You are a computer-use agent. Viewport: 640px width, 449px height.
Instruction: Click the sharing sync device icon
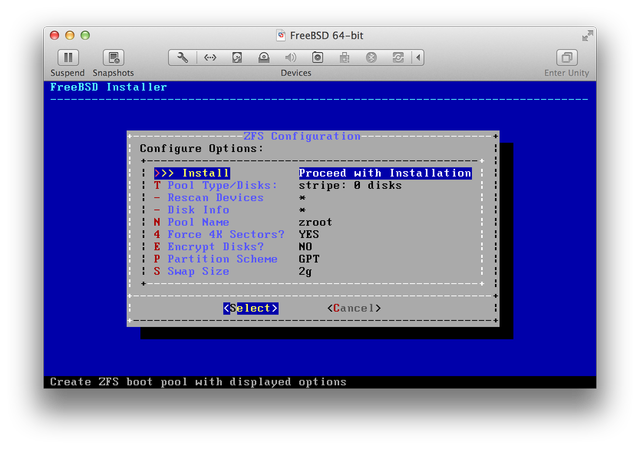pyautogui.click(x=398, y=58)
